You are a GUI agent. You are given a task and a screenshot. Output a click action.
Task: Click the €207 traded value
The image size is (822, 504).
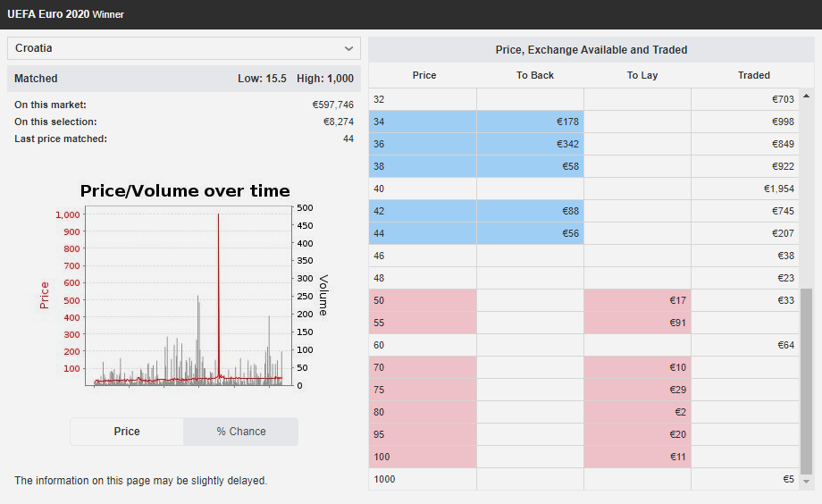(x=783, y=233)
